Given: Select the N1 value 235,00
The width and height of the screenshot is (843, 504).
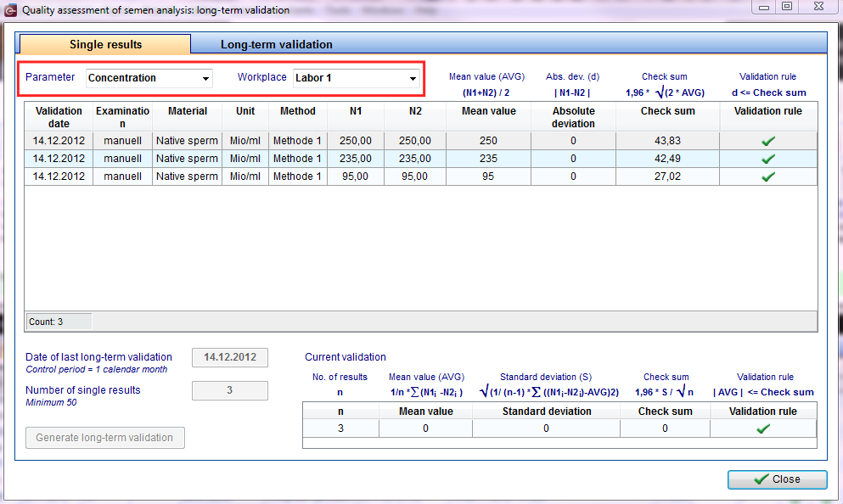Looking at the screenshot, I should 356,159.
